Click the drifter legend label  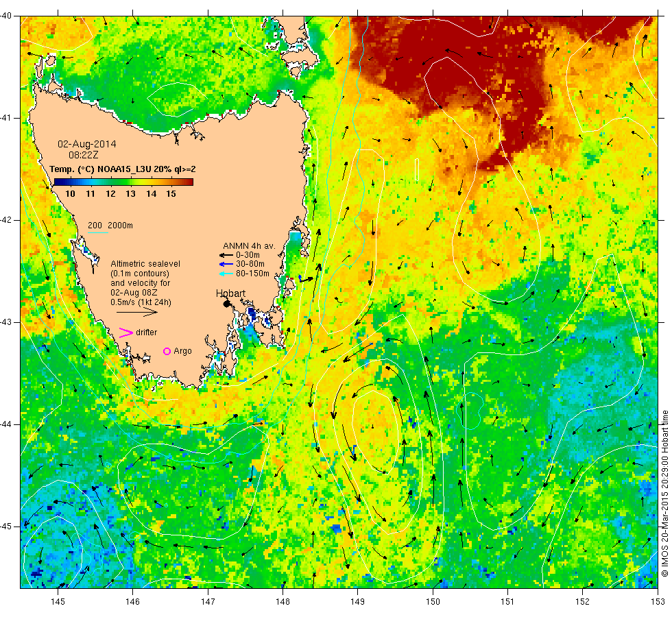click(147, 332)
